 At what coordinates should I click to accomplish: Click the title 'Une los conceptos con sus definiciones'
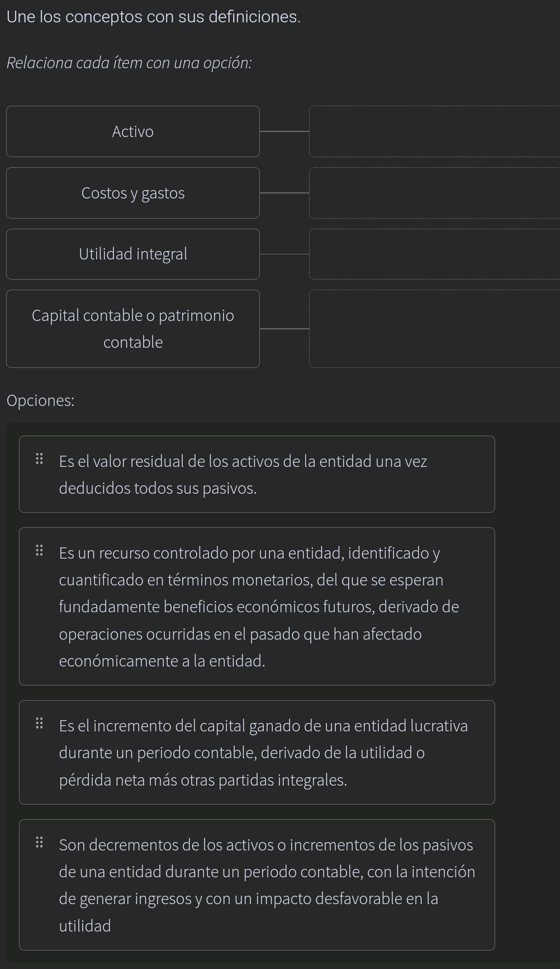pyautogui.click(x=153, y=17)
